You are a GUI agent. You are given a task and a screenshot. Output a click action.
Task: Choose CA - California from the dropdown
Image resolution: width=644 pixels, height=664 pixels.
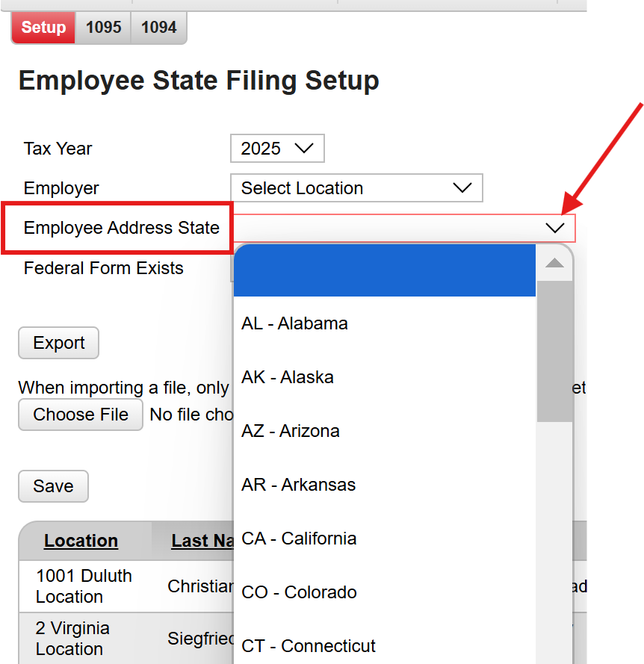pyautogui.click(x=298, y=538)
